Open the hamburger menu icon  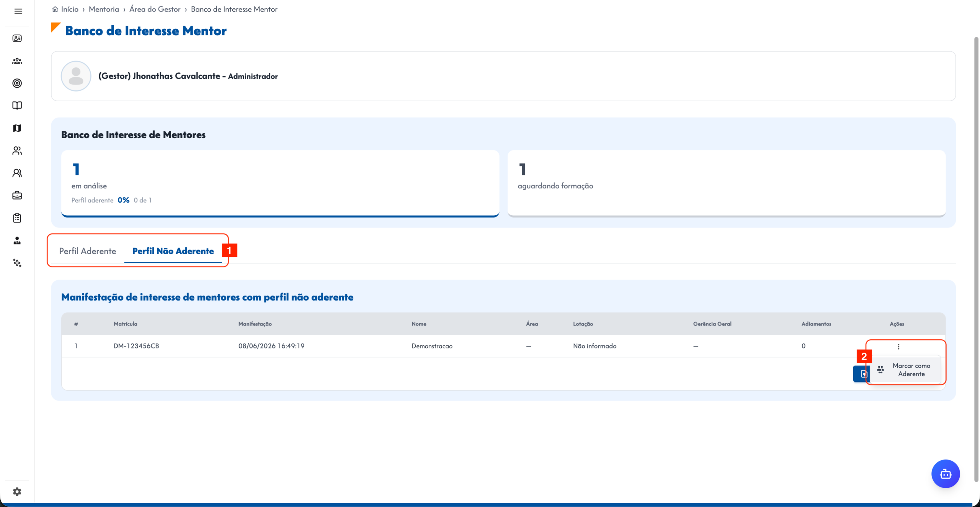coord(18,11)
